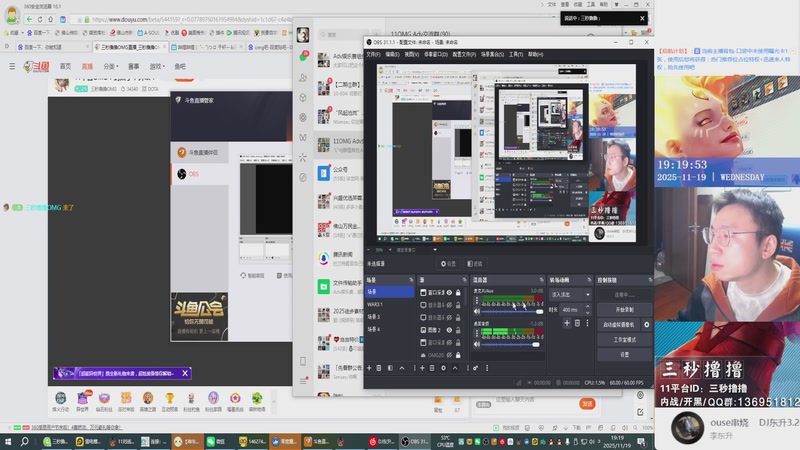The height and width of the screenshot is (450, 800).
Task: Mute the desktop audio speaker icon
Action: (x=477, y=344)
